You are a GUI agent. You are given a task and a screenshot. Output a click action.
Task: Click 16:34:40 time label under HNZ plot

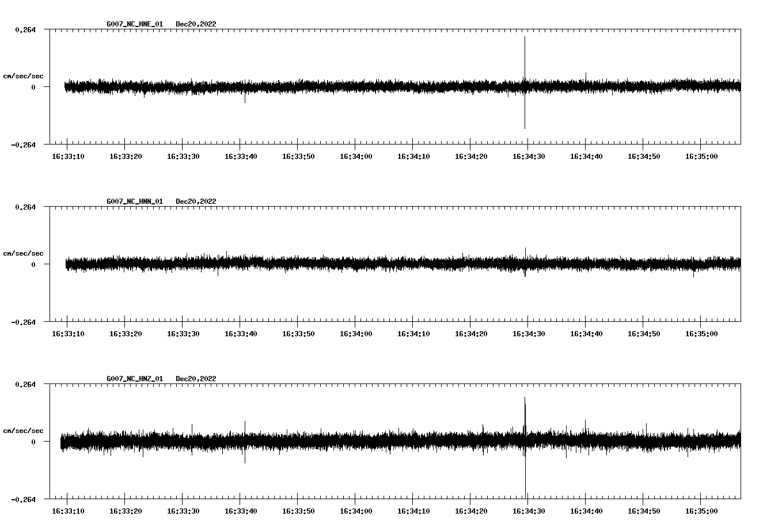[x=586, y=511]
